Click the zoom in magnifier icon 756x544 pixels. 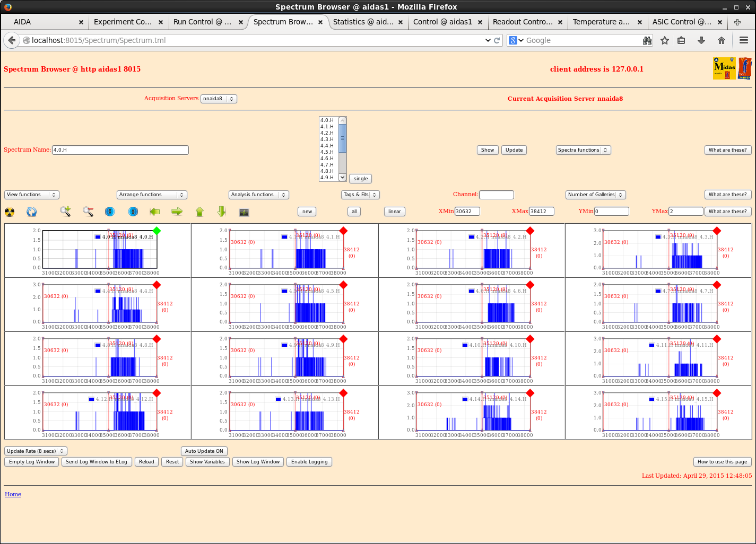tap(65, 212)
